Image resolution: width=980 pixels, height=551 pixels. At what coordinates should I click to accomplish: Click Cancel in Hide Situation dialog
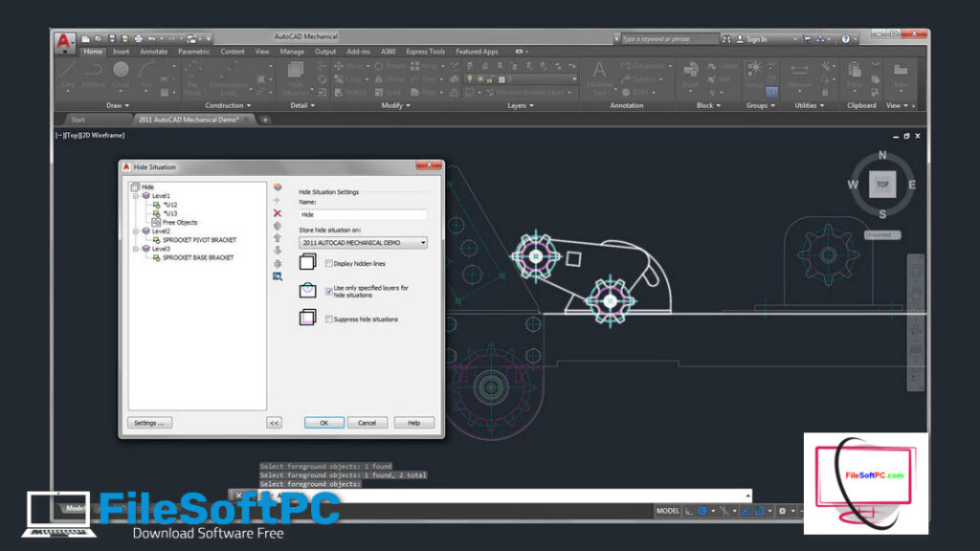point(367,423)
